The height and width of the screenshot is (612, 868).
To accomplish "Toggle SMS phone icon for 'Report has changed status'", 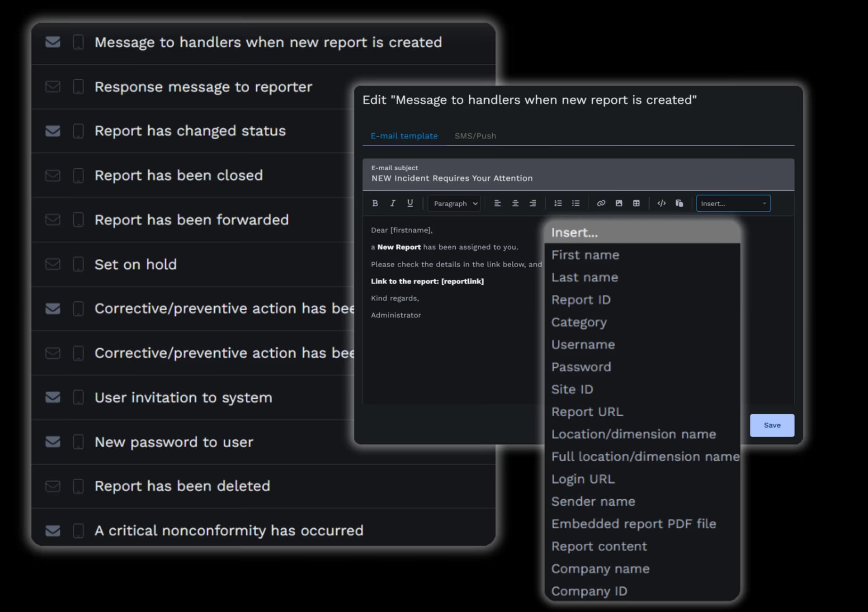I will tap(78, 131).
